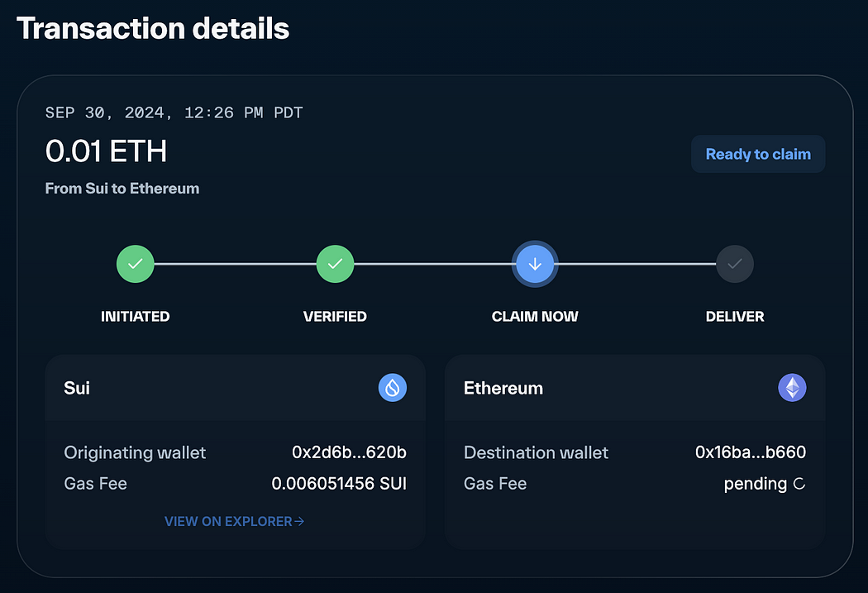Click the Sui droplet logo icon
Image resolution: width=868 pixels, height=593 pixels.
pyautogui.click(x=393, y=388)
